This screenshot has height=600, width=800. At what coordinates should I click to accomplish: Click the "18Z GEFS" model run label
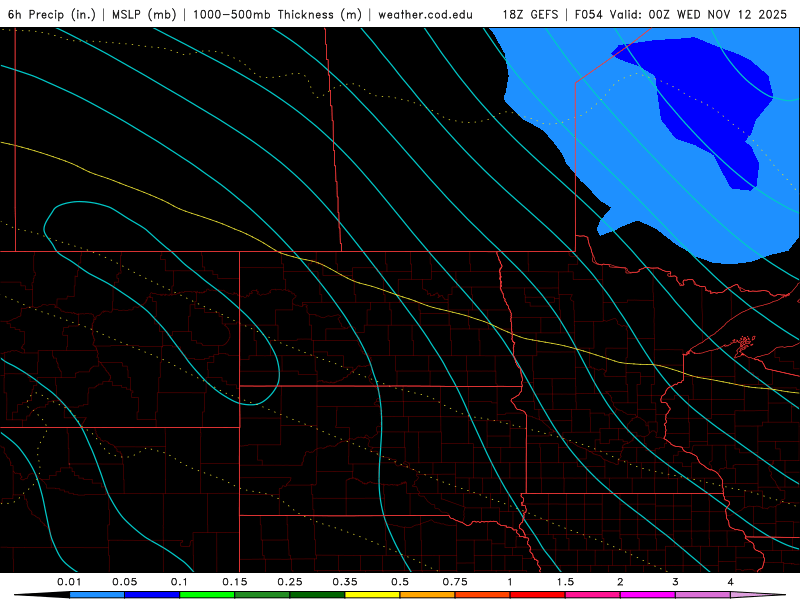tap(530, 14)
